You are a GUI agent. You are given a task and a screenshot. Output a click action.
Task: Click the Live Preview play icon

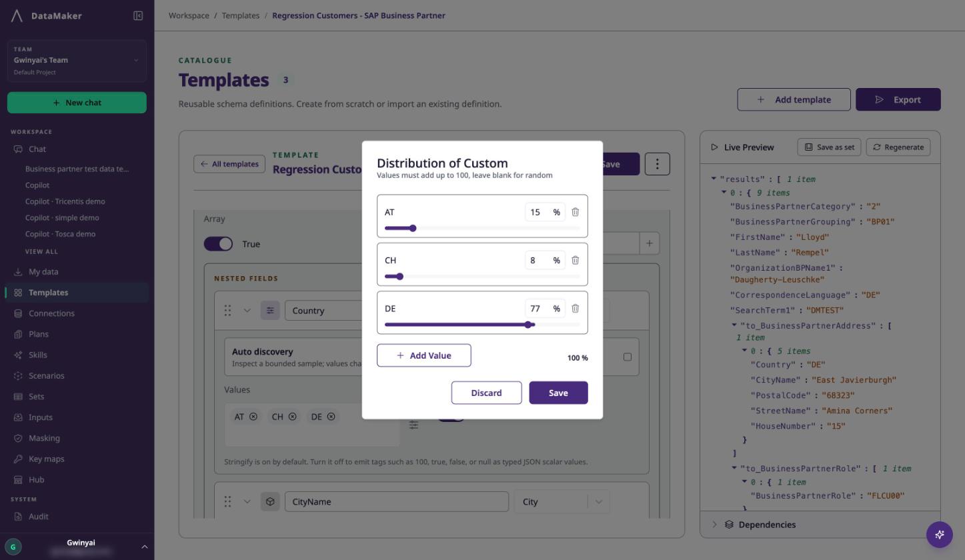(714, 147)
